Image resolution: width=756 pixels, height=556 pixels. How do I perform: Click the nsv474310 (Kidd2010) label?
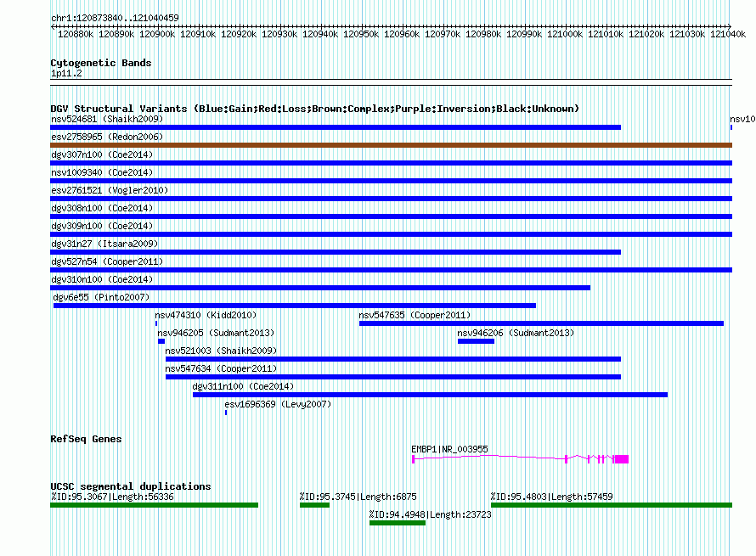[206, 315]
